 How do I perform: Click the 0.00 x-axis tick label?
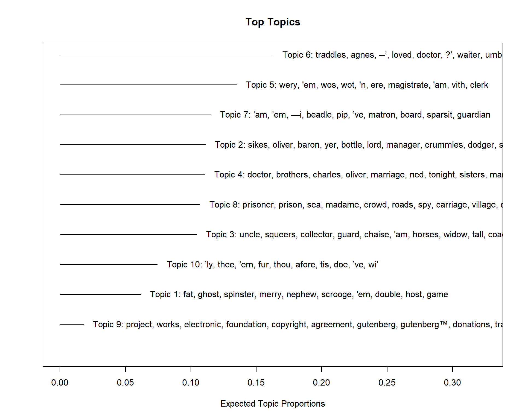[x=60, y=383]
